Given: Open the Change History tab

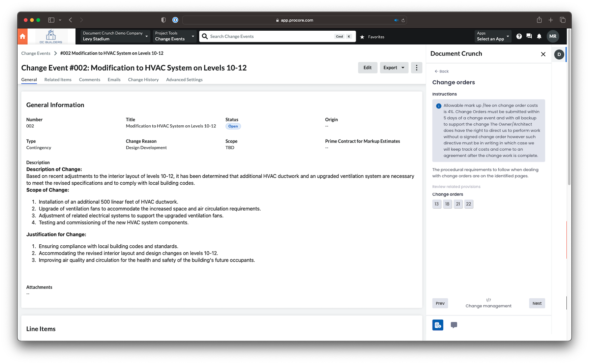Looking at the screenshot, I should tap(143, 80).
